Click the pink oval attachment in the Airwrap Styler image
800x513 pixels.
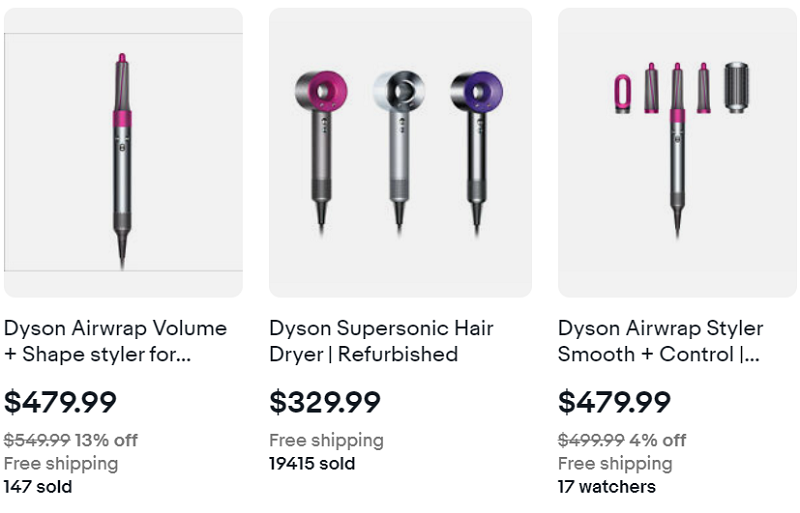pyautogui.click(x=621, y=92)
